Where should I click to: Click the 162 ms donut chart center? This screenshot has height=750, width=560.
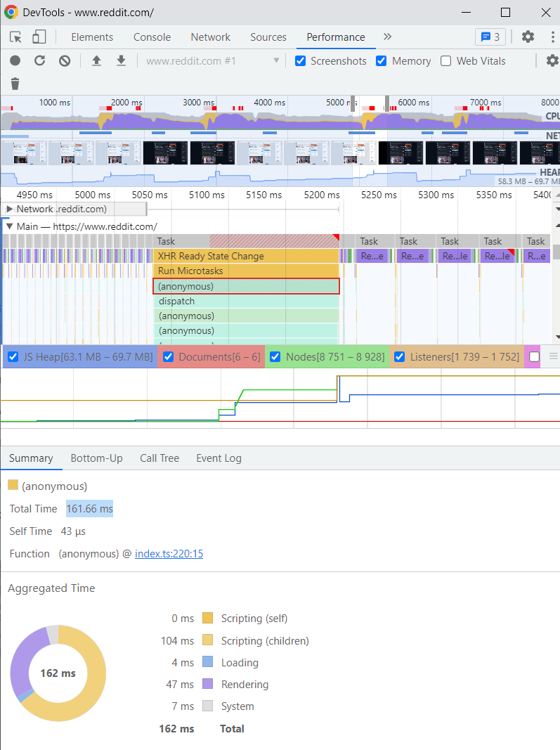click(x=58, y=673)
